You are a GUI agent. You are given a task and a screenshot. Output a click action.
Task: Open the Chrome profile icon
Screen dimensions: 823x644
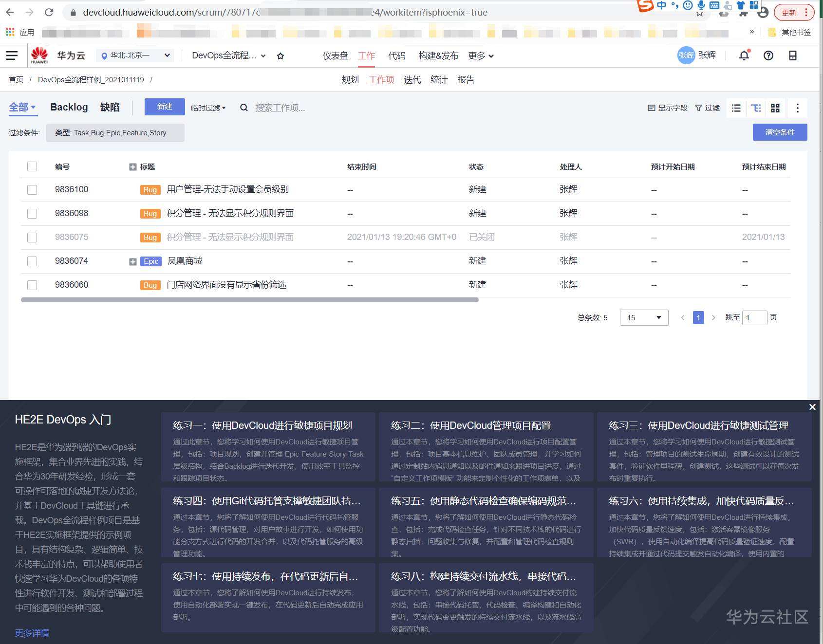pyautogui.click(x=763, y=13)
